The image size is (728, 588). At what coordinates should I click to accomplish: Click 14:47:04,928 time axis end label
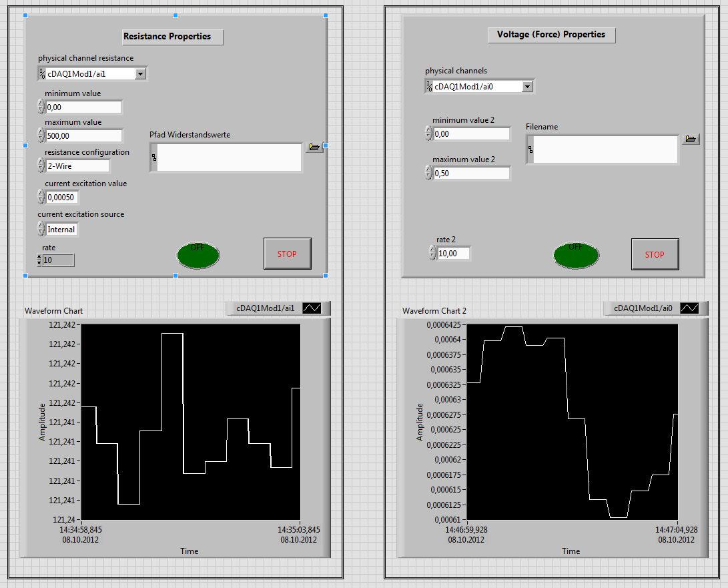[x=677, y=530]
